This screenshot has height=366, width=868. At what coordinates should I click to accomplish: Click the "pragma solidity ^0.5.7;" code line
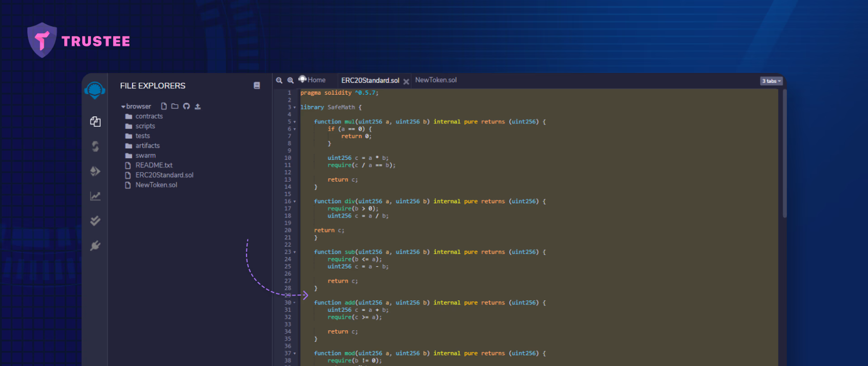click(340, 93)
